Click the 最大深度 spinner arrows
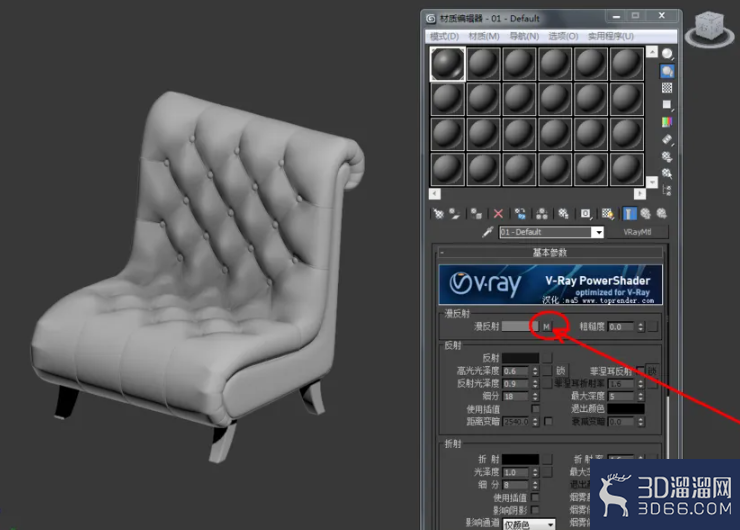Viewport: 740px width, 530px height. tap(640, 396)
